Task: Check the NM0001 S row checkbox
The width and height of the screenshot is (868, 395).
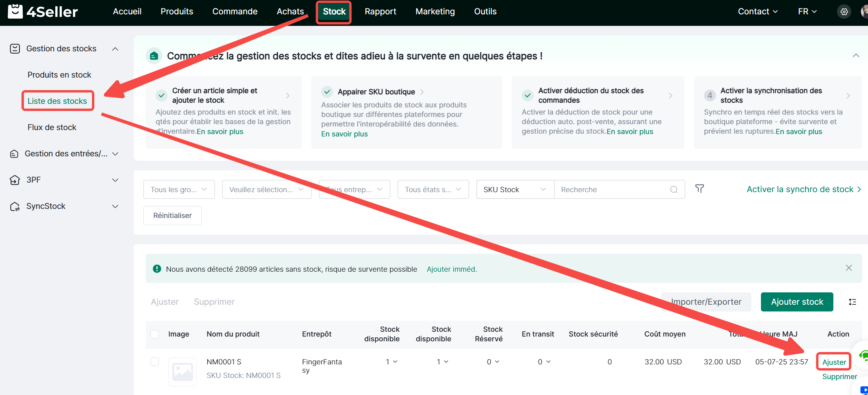Action: pyautogui.click(x=155, y=362)
